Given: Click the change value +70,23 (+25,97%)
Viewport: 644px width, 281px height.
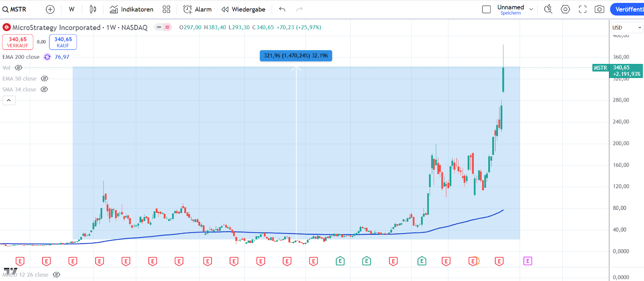Looking at the screenshot, I should [x=299, y=27].
